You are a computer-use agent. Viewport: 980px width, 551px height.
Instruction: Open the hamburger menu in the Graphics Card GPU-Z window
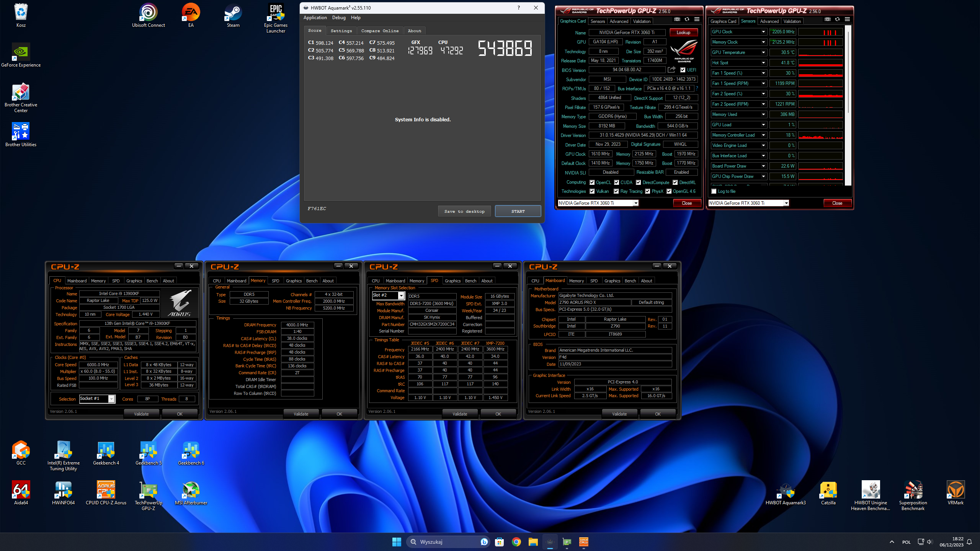pyautogui.click(x=697, y=19)
